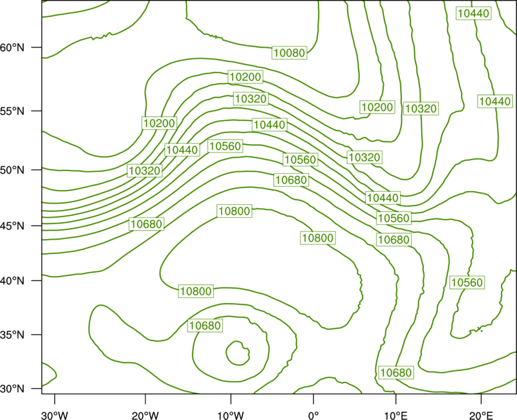Viewport: 517px width, 420px height.
Task: Select the 10440 label in the top right corner
Action: (474, 13)
